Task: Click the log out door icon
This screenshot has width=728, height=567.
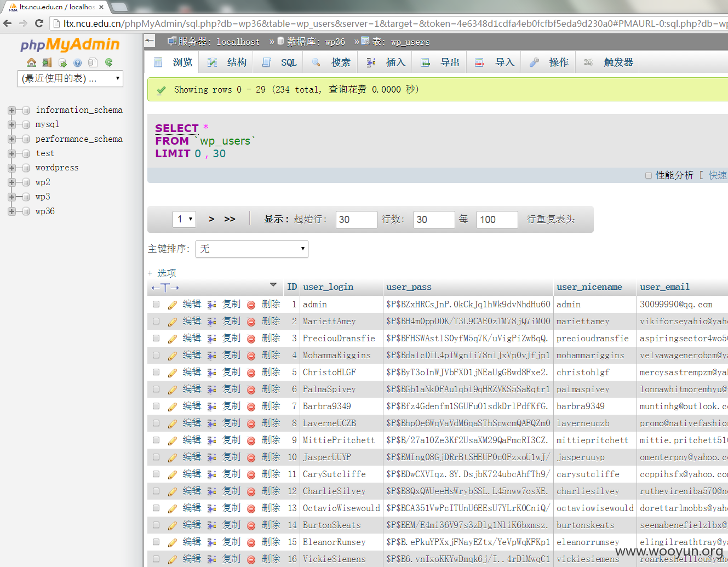Action: pos(47,62)
